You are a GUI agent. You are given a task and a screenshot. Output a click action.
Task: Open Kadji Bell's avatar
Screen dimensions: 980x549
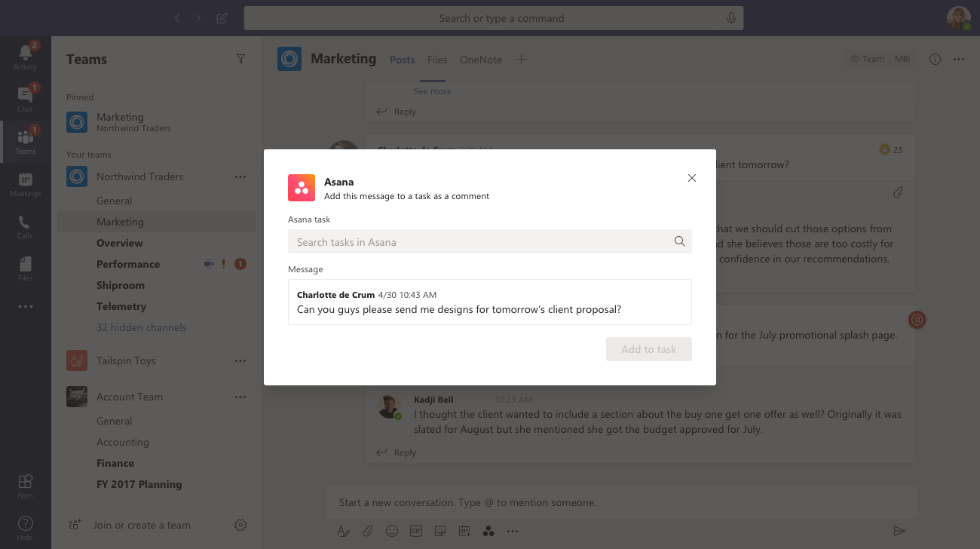[x=389, y=406]
